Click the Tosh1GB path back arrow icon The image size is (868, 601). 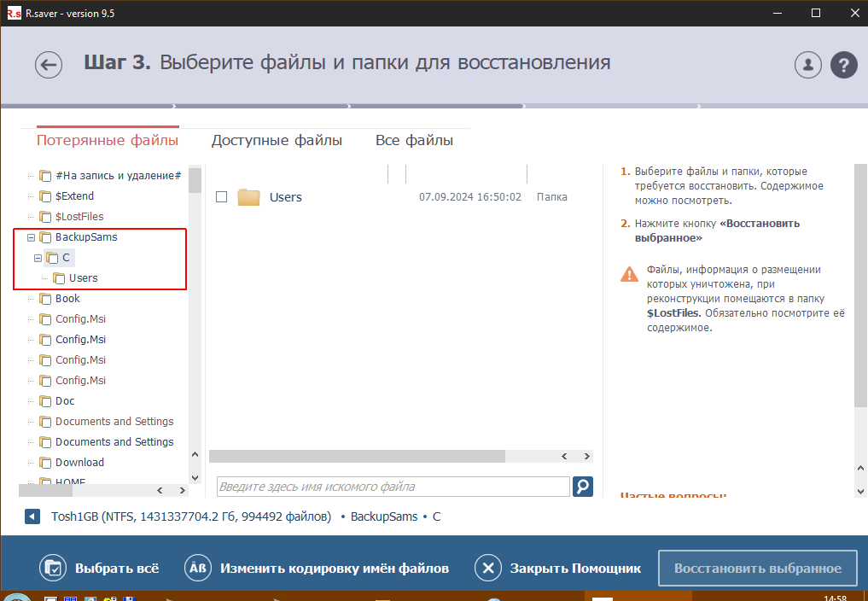tap(32, 516)
